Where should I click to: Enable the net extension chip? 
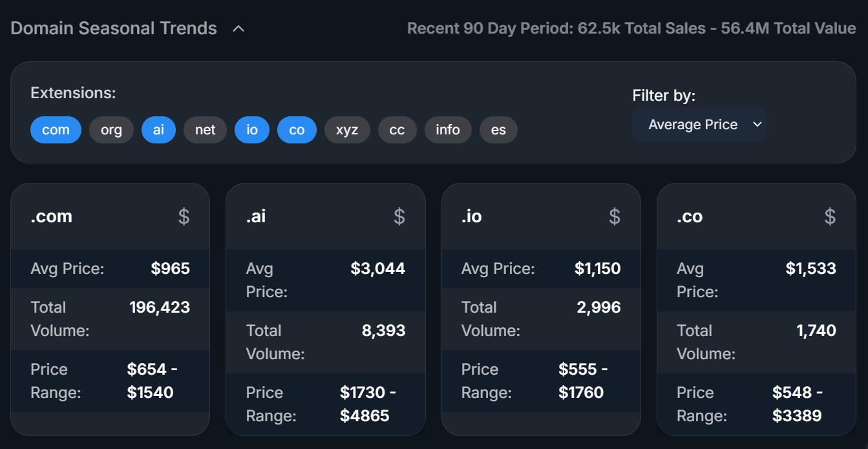point(205,130)
